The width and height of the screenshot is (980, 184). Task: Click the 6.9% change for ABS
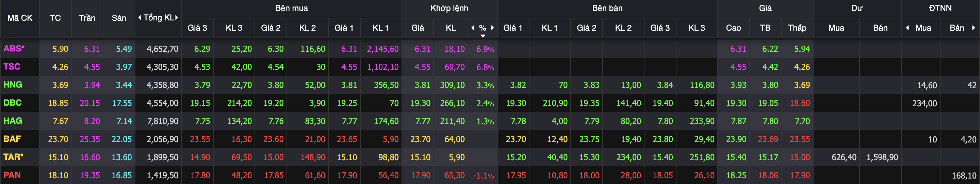(x=485, y=49)
